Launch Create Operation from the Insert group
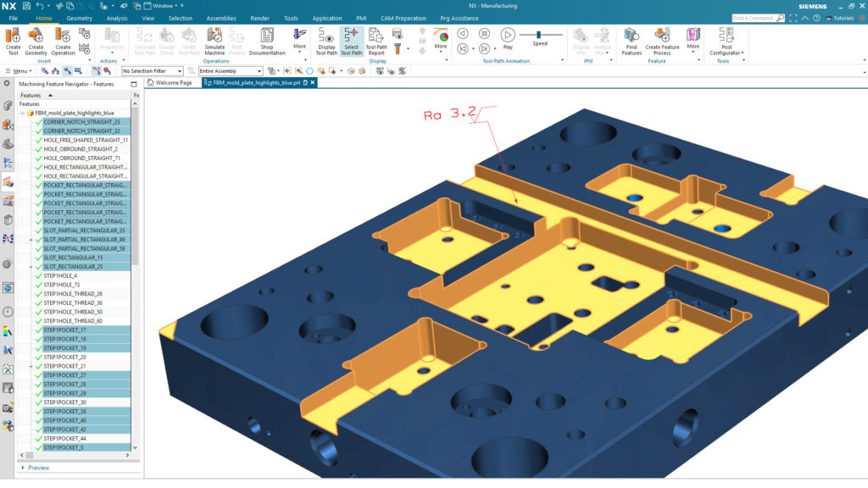 (x=63, y=42)
